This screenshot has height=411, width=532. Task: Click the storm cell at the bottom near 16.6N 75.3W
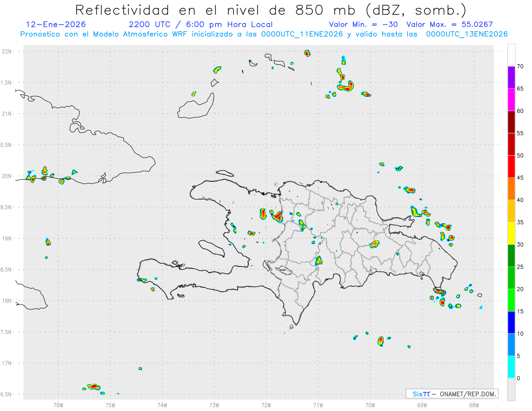[94, 387]
